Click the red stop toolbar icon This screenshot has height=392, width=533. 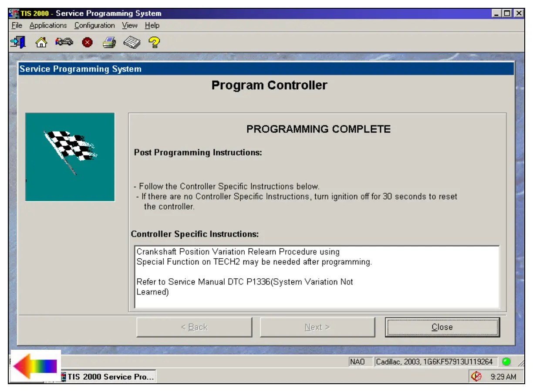[x=88, y=43]
